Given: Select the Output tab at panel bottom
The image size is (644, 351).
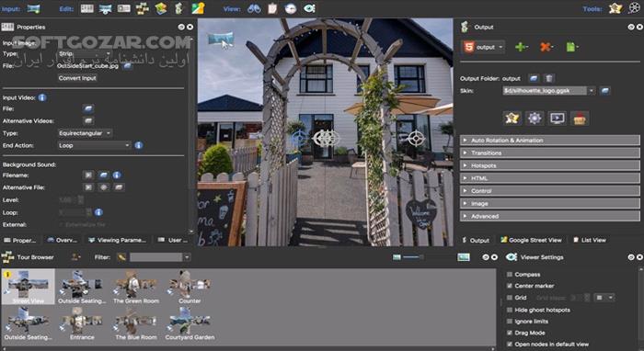Looking at the screenshot, I should pos(476,241).
